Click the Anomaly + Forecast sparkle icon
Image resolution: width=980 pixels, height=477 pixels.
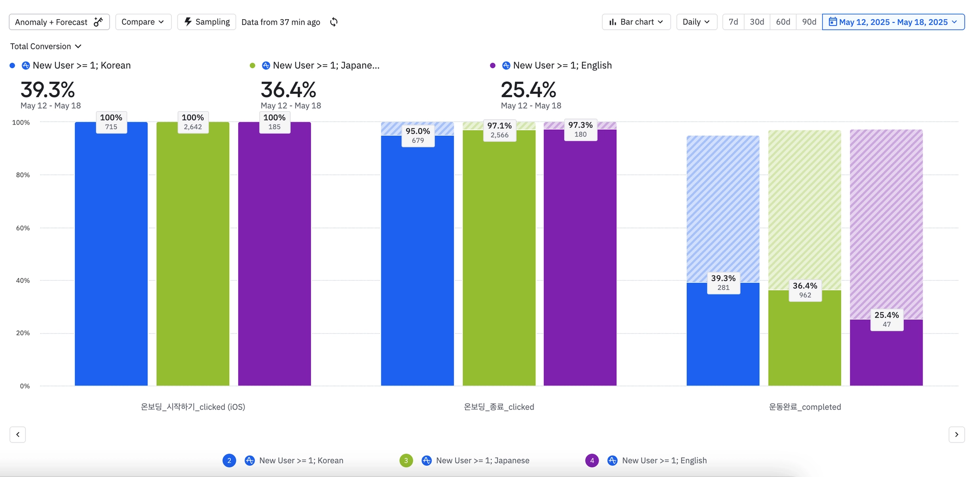pyautogui.click(x=99, y=22)
